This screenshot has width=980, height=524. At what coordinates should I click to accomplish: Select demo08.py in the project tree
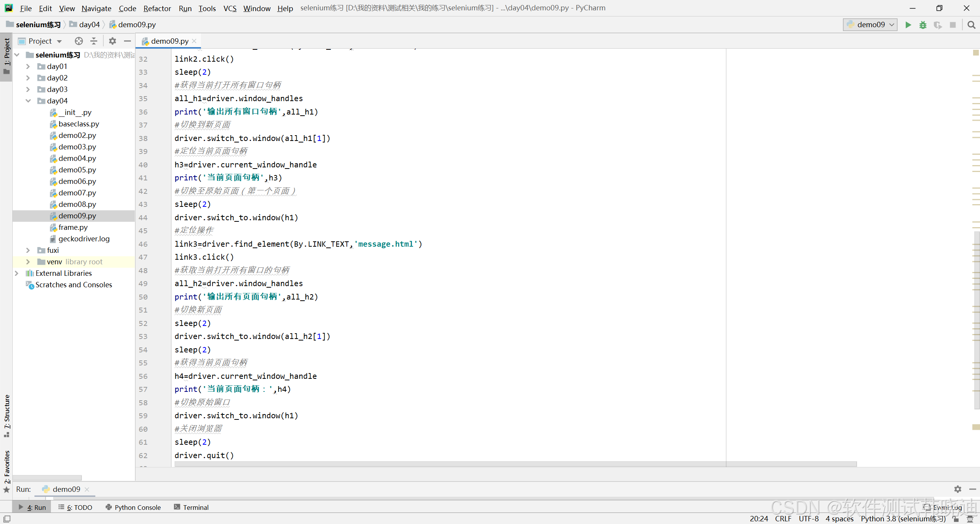(77, 204)
